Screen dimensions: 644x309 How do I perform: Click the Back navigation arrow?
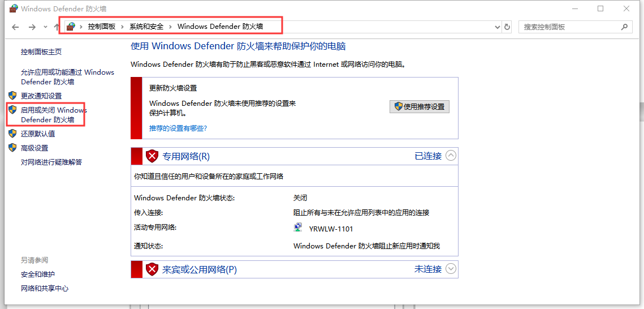(x=15, y=27)
